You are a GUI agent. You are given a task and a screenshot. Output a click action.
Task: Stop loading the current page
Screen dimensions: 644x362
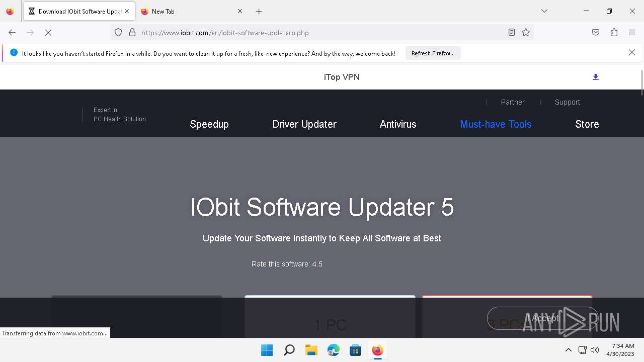click(48, 32)
